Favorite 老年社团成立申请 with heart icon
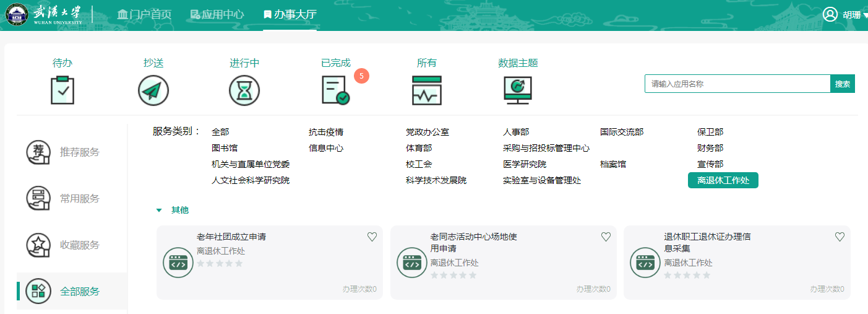The height and width of the screenshot is (314, 868). point(372,237)
